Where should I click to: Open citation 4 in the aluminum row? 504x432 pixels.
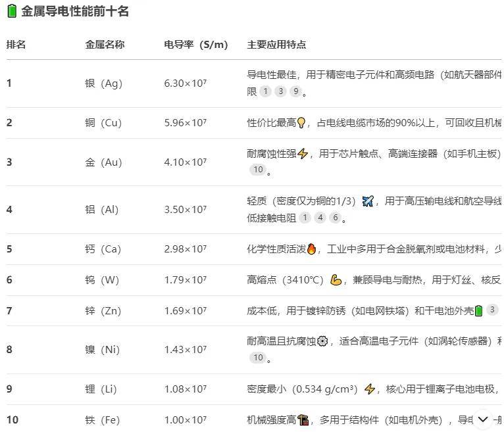coord(320,218)
